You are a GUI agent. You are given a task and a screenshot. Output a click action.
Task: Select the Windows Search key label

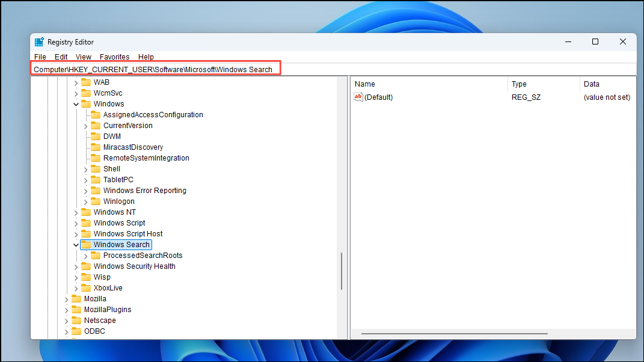121,245
